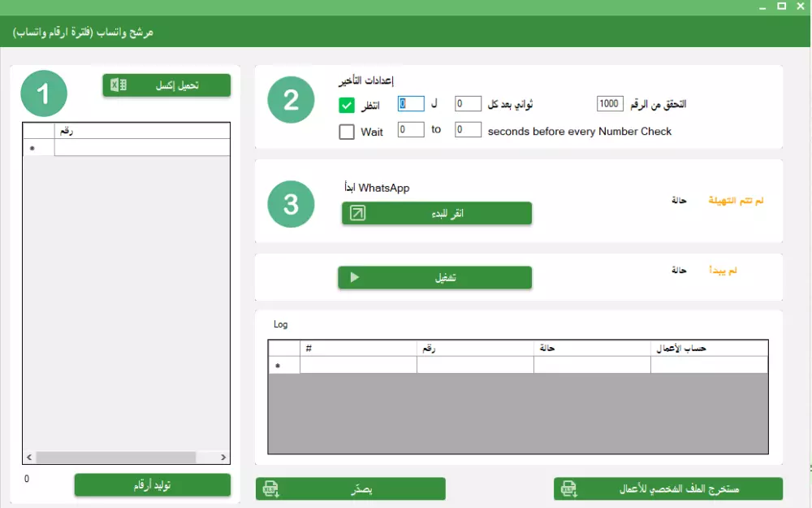Minimize the window
This screenshot has width=812, height=508.
[762, 7]
